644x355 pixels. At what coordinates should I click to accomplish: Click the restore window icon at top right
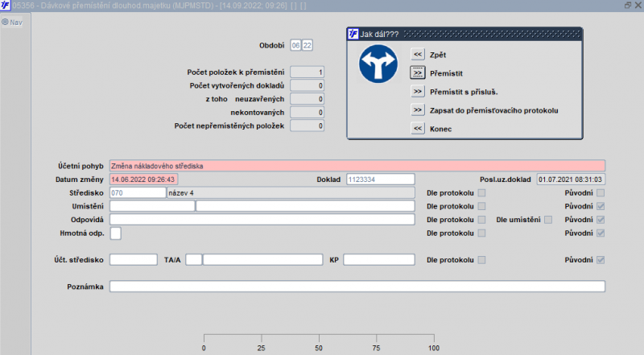(628, 5)
